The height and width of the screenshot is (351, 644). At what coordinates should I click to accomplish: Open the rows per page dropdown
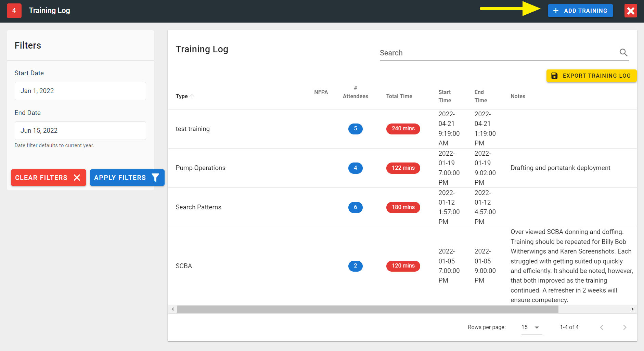pos(531,327)
